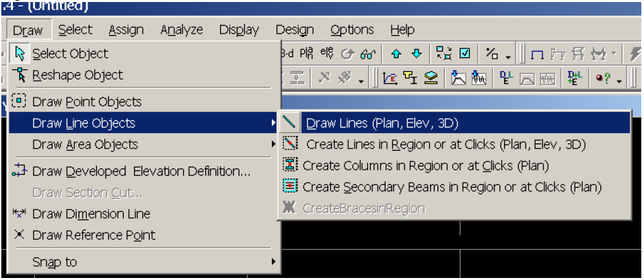644x280 pixels.
Task: Open Set Building View Options checkbox icon
Action: 464,54
